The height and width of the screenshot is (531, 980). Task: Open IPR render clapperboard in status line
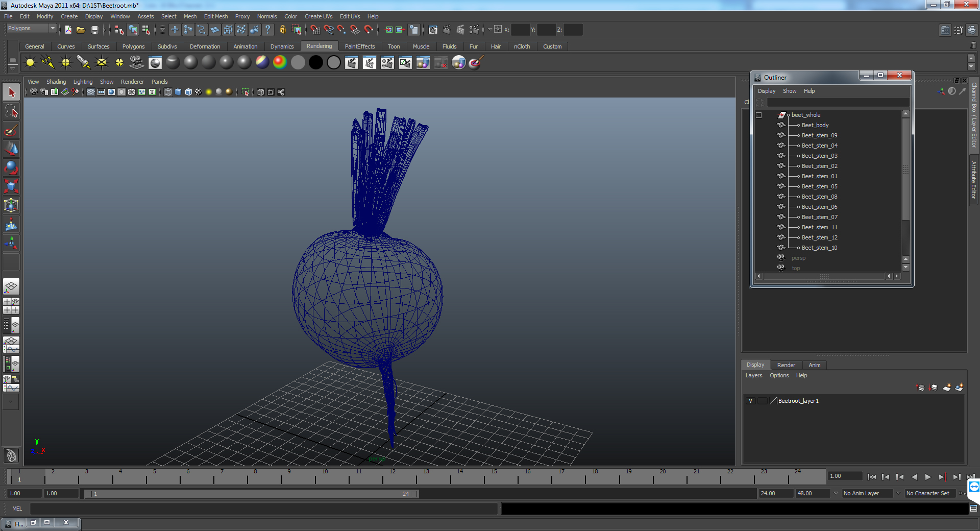point(460,30)
